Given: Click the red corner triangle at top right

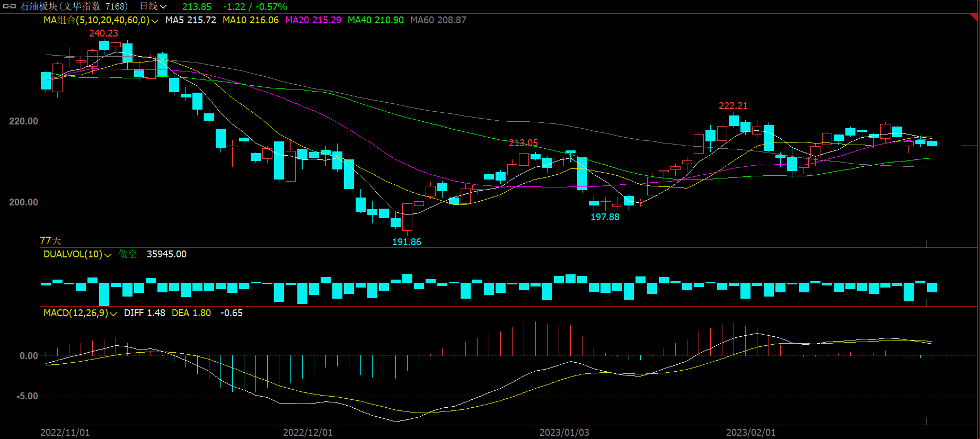Looking at the screenshot, I should click(x=974, y=17).
